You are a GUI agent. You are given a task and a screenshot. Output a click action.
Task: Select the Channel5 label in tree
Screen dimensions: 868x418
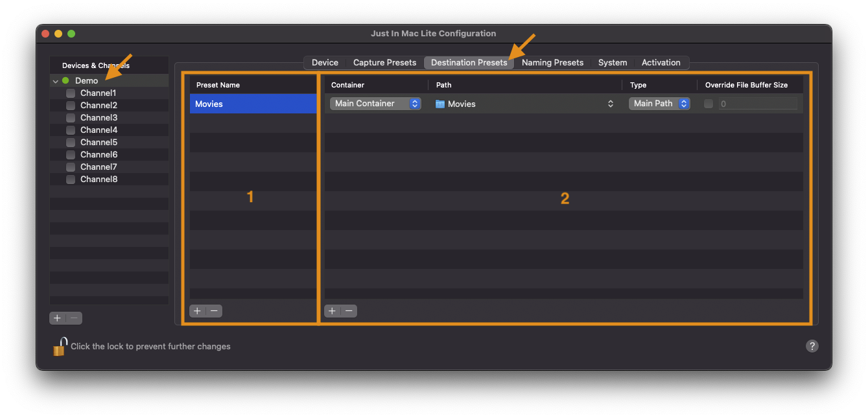99,143
